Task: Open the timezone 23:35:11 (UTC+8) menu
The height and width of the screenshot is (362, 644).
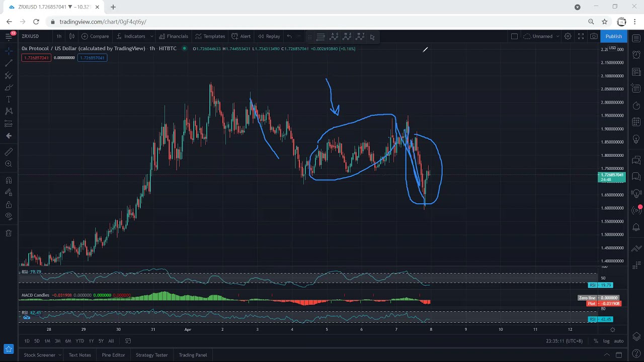Action: (x=564, y=341)
